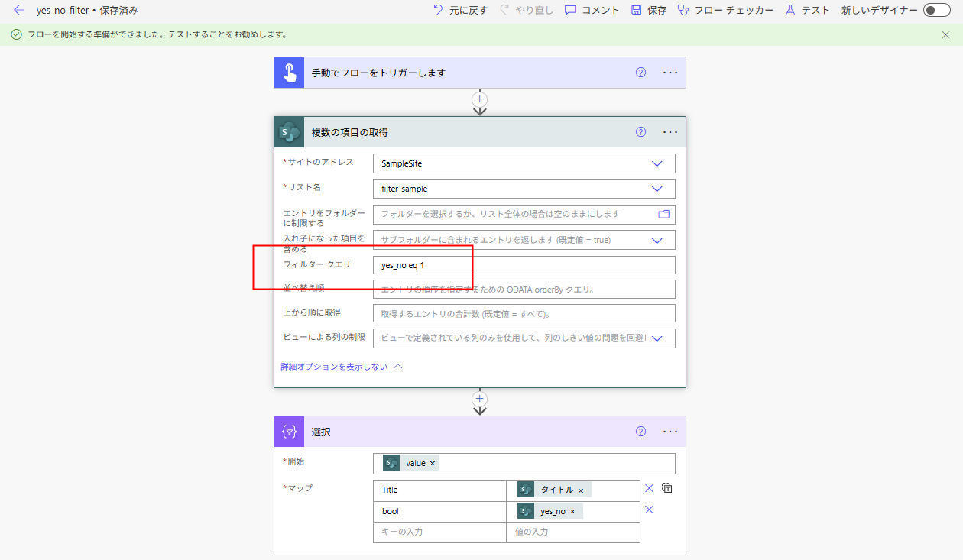Open the ellipsis menu of 選択 action
This screenshot has width=963, height=560.
tap(670, 432)
